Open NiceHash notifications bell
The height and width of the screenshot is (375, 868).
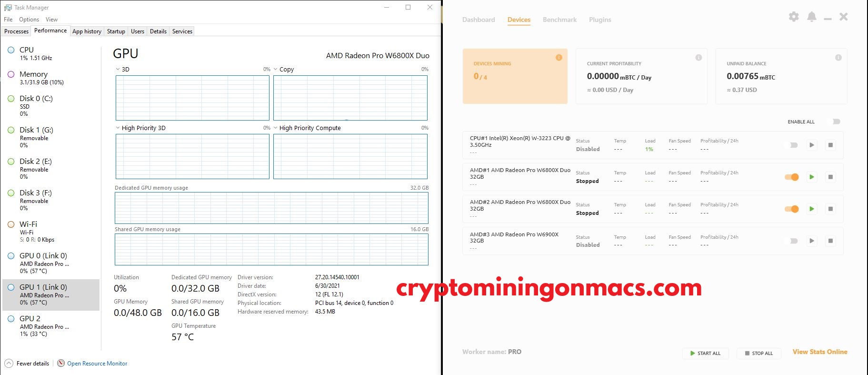812,17
